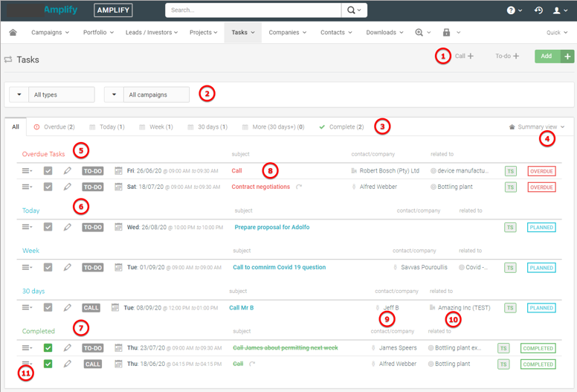The width and height of the screenshot is (577, 392).
Task: Click the TS badge on Robert Bosch row
Action: [x=510, y=171]
